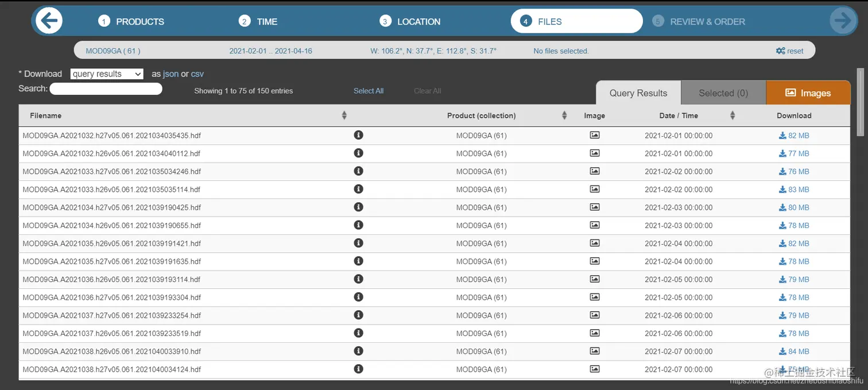View image for file ending 2021039190425.hdf
The height and width of the screenshot is (390, 868).
[595, 207]
